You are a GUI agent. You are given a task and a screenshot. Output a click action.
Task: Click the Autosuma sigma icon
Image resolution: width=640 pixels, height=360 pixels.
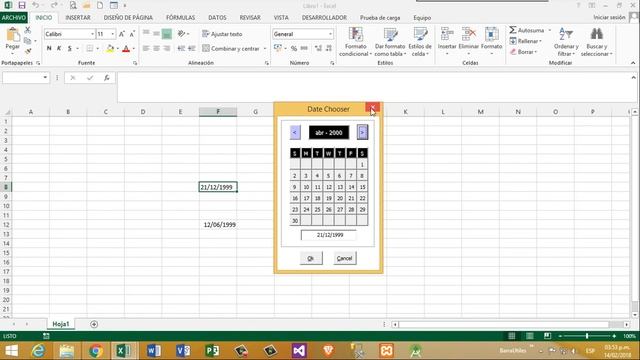[x=513, y=30]
